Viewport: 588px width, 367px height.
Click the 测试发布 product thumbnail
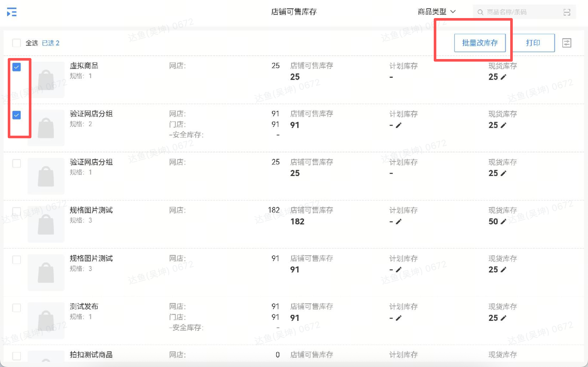pyautogui.click(x=46, y=321)
